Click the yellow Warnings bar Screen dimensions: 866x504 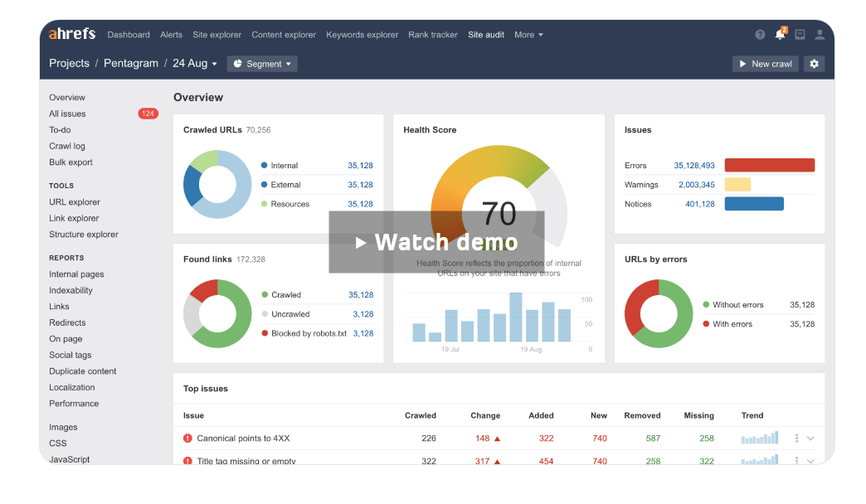(x=737, y=184)
